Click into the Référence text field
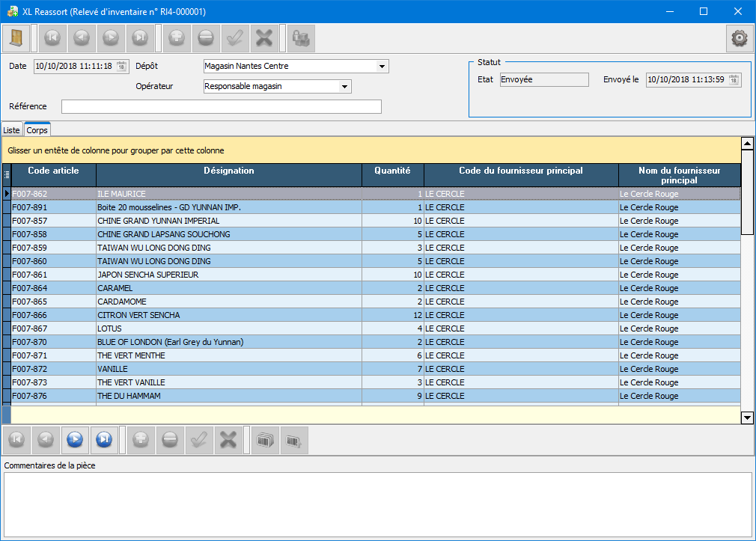The height and width of the screenshot is (541, 756). (221, 106)
